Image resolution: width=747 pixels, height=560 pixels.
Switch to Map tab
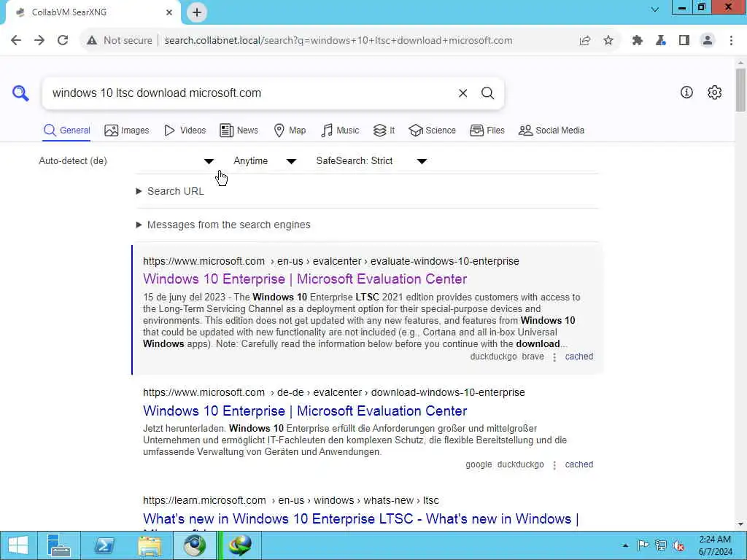pos(290,131)
